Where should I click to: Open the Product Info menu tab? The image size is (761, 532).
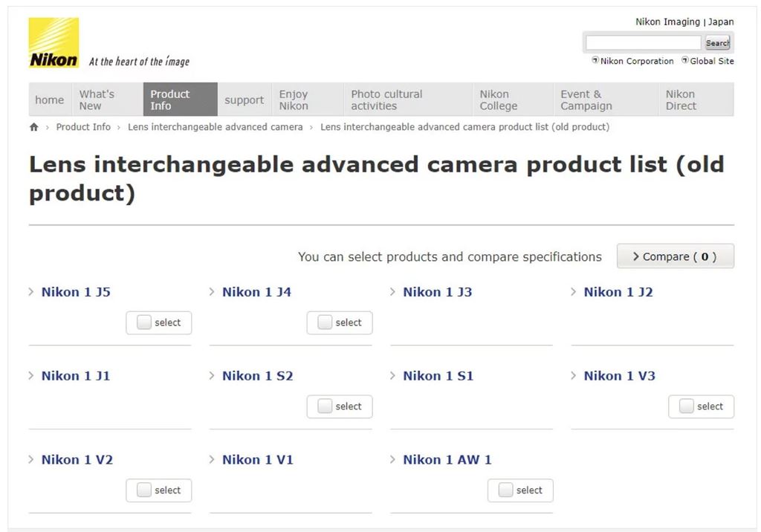coord(181,100)
